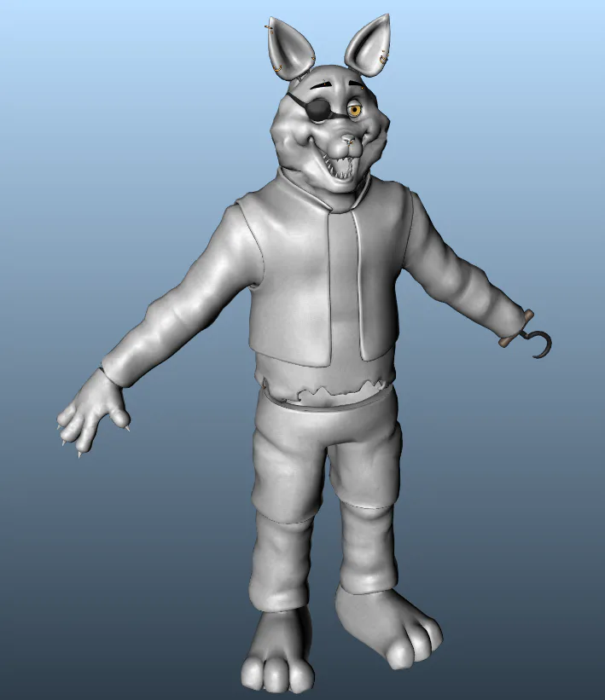Select the character's yellow eye
Viewport: 605px width, 700px height.
[x=355, y=110]
